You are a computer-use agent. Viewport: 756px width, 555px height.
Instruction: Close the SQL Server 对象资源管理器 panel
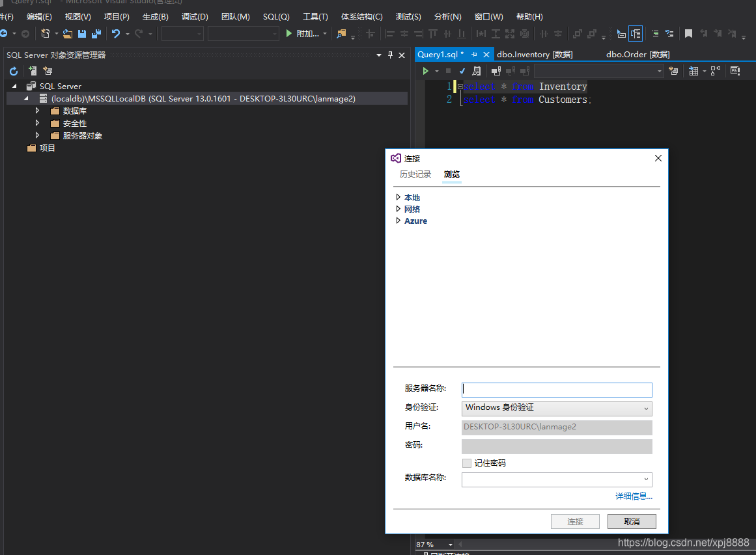(402, 55)
